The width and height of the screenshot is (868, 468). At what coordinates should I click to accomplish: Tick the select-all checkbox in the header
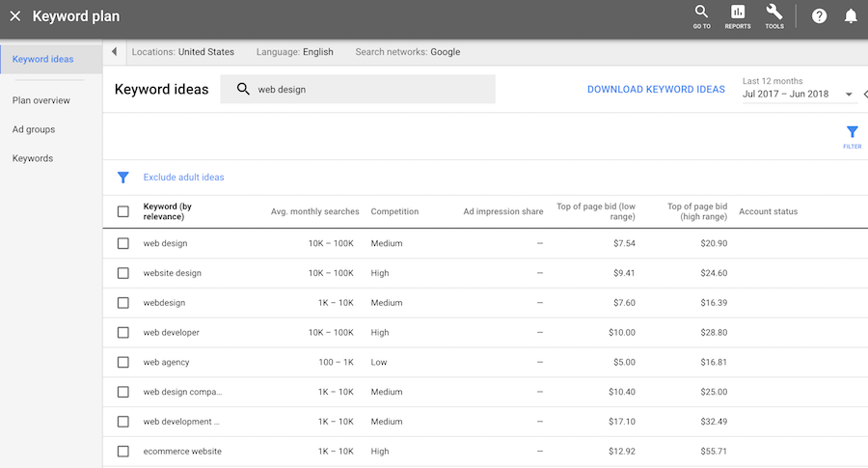pos(122,211)
